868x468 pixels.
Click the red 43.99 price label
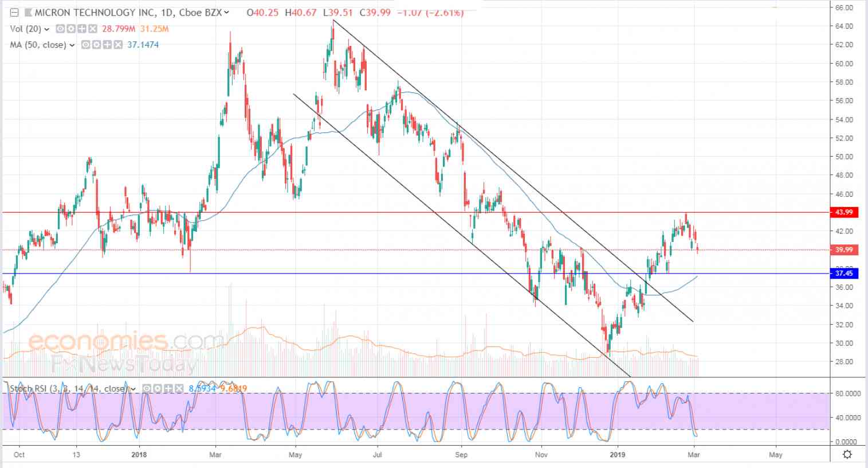pos(845,212)
